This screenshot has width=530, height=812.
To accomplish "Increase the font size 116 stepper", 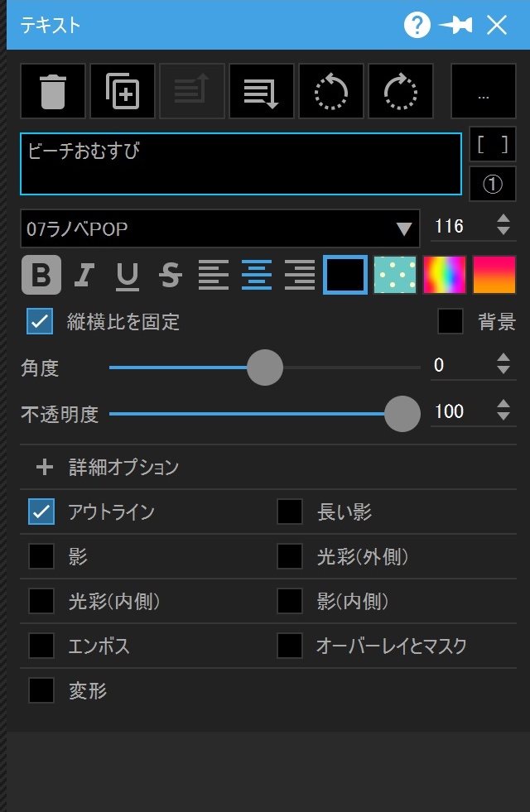I will 503,220.
